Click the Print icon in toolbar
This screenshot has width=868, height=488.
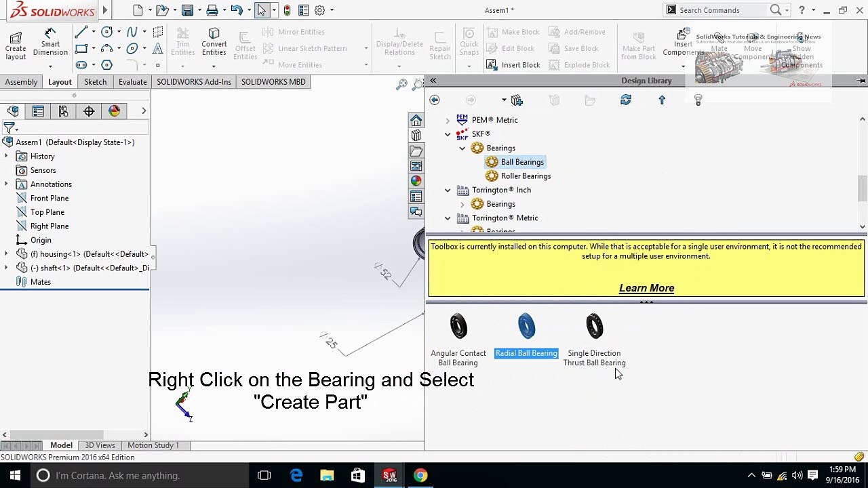(212, 10)
